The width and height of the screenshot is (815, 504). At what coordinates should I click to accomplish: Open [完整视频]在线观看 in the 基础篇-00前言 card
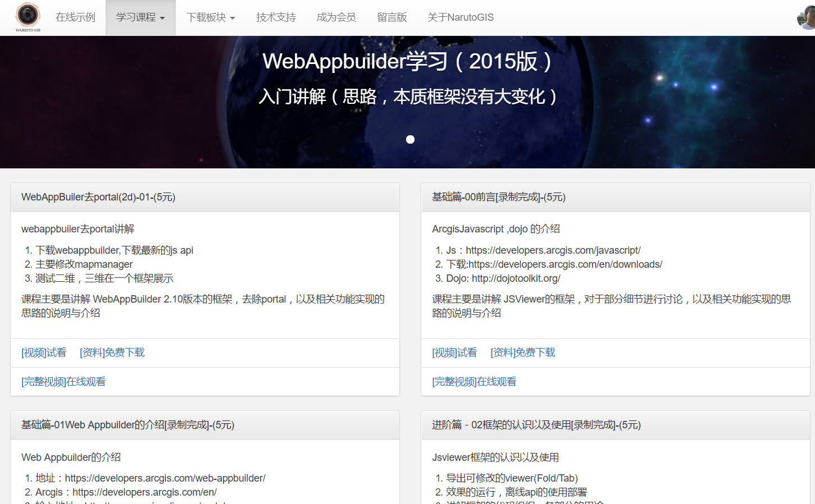pyautogui.click(x=474, y=382)
